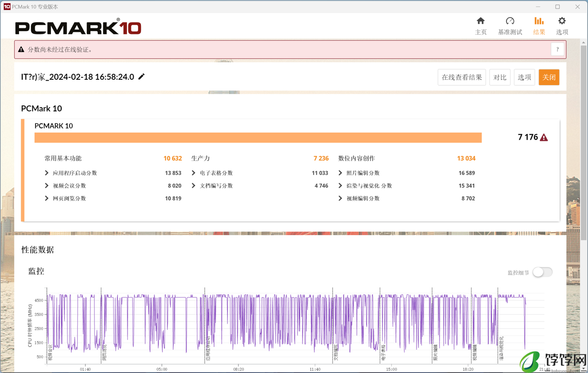
Task: Click the PCMark 10 orange score bar
Action: [x=258, y=137]
